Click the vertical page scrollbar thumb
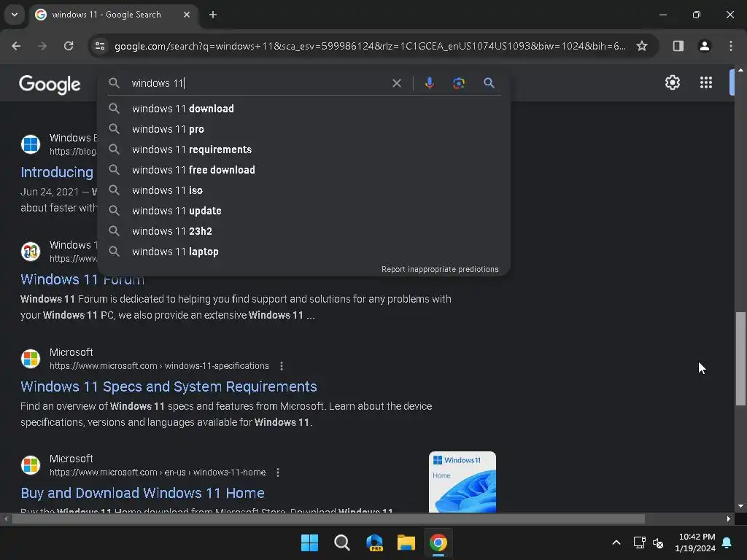The width and height of the screenshot is (747, 560). 740,359
